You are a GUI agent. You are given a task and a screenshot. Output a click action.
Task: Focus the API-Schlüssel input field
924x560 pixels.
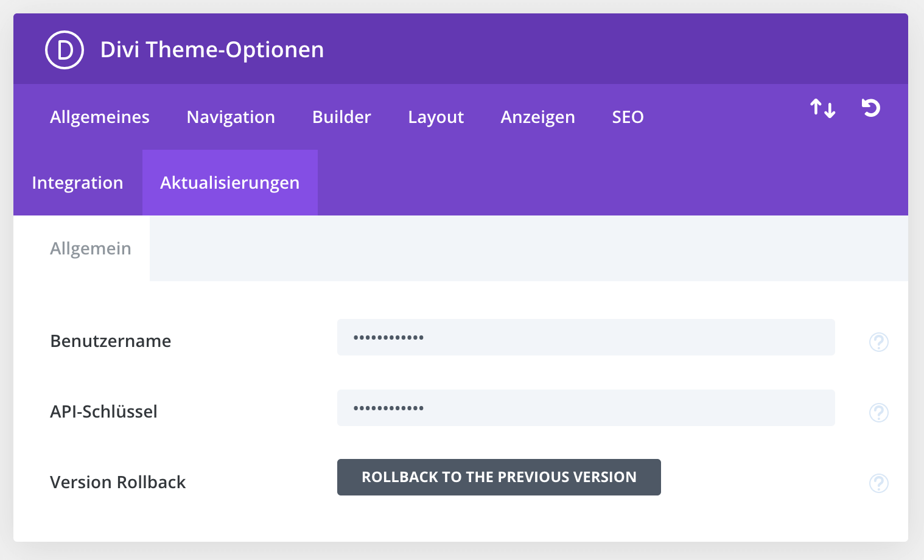(586, 408)
